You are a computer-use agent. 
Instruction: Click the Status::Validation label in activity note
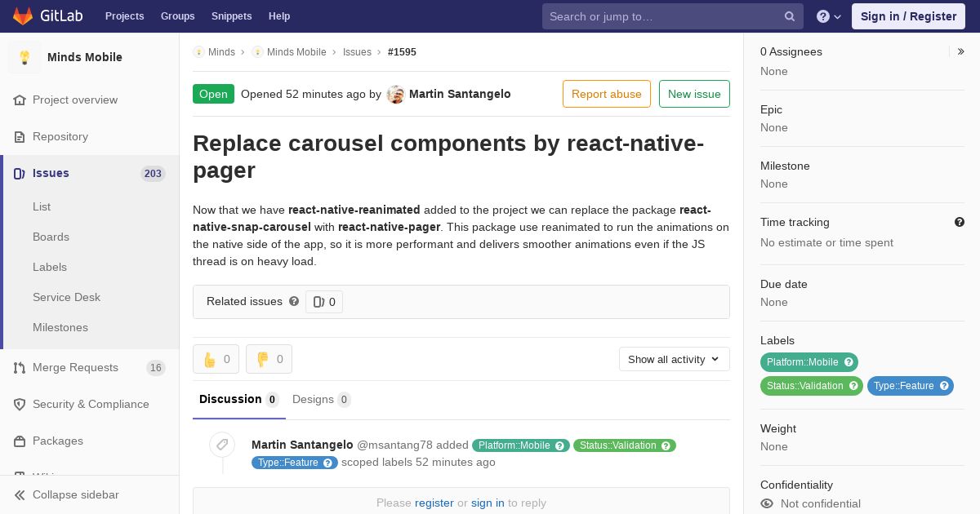[x=624, y=445]
